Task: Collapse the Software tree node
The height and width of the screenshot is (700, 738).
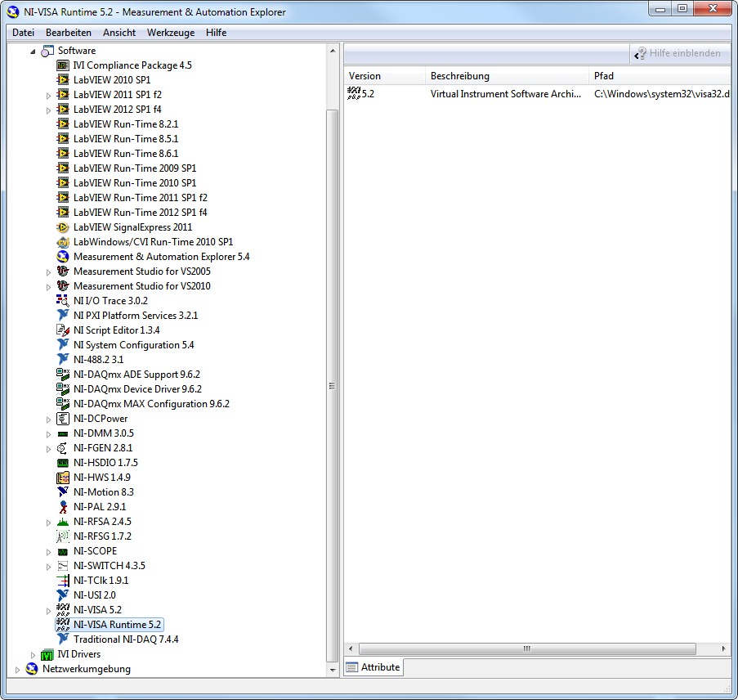Action: point(33,52)
